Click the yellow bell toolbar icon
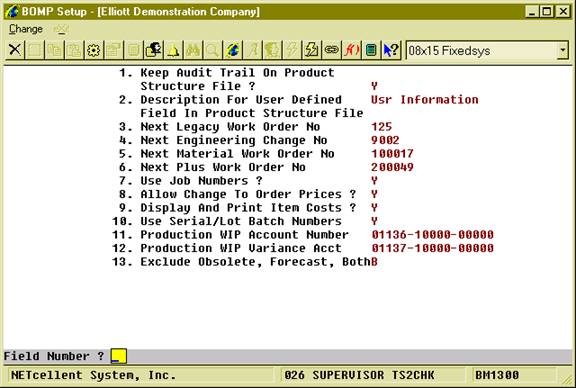This screenshot has height=388, width=576. [173, 50]
